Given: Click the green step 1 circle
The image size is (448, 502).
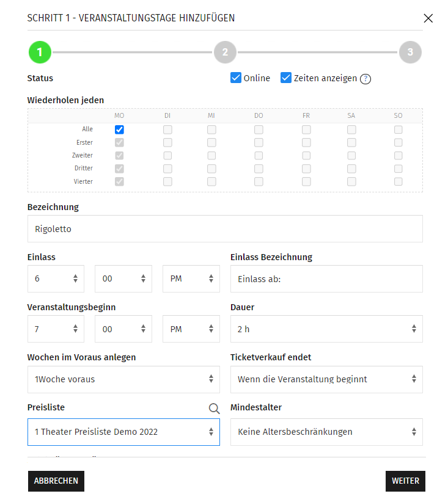Looking at the screenshot, I should (x=40, y=53).
